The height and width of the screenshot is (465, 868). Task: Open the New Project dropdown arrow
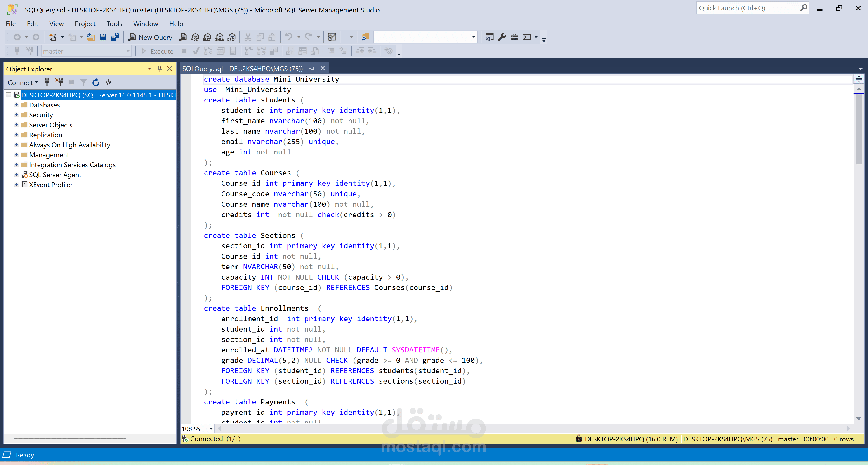pyautogui.click(x=62, y=37)
